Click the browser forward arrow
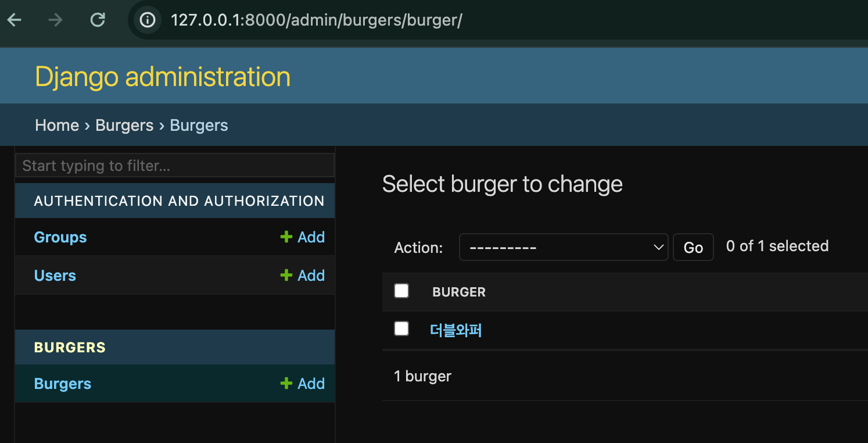The height and width of the screenshot is (443, 868). [x=55, y=20]
